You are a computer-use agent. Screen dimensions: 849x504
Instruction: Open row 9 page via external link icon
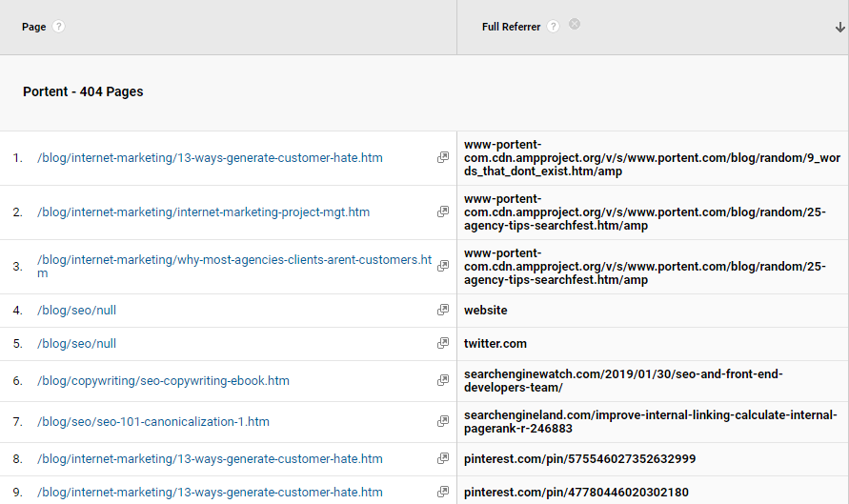[x=443, y=493]
